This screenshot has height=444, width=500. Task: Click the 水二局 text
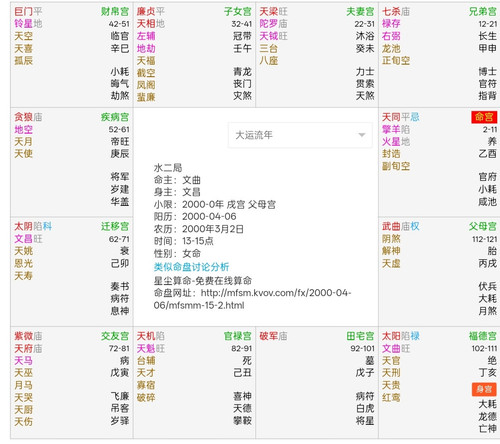tap(168, 168)
